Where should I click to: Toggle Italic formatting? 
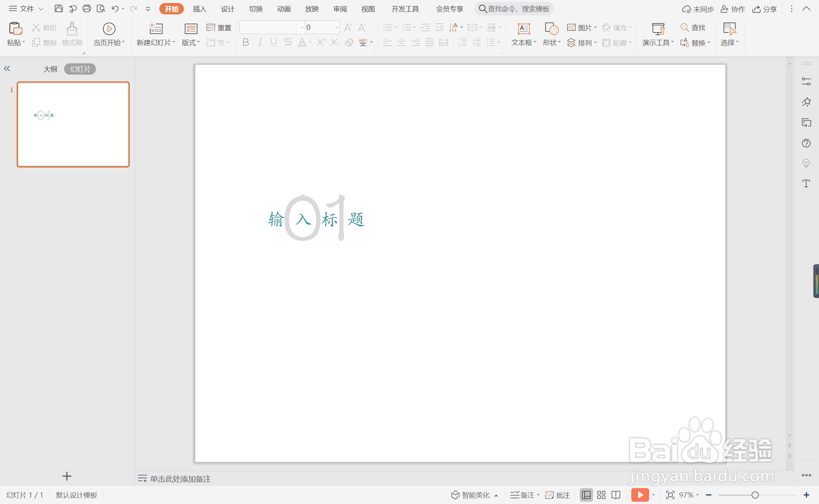pos(260,42)
